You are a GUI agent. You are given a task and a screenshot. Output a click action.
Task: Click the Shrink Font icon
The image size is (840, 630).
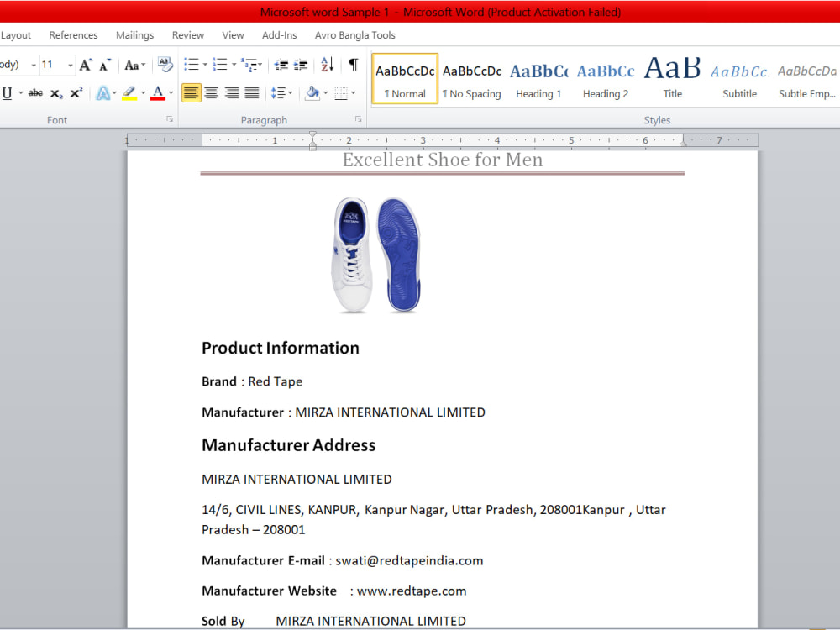106,65
